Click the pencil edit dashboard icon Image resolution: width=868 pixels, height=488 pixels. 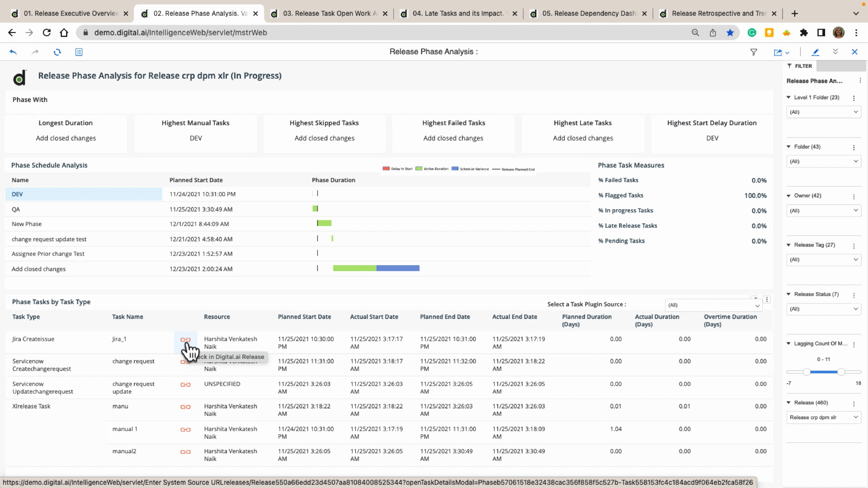(816, 52)
